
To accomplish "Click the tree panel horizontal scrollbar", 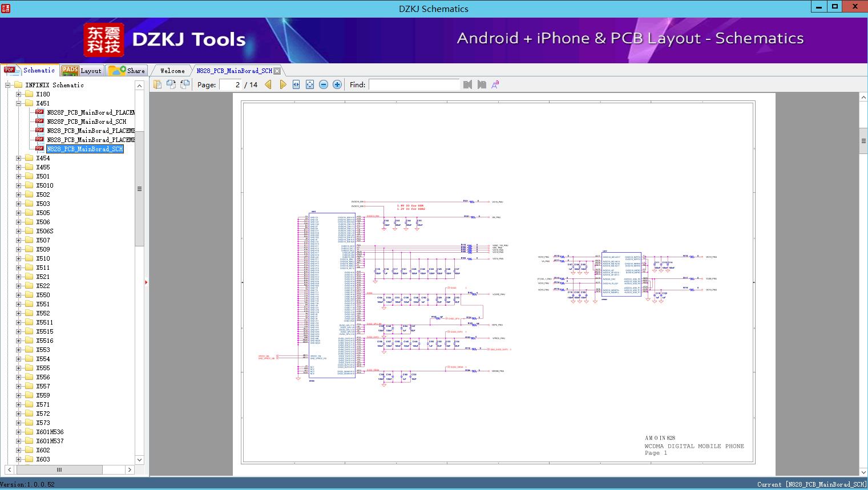I will [x=59, y=469].
